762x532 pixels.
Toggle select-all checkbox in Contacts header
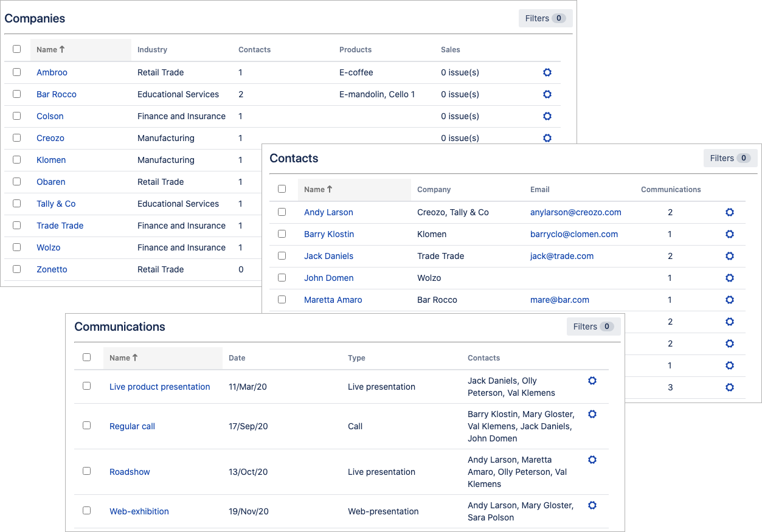(282, 189)
